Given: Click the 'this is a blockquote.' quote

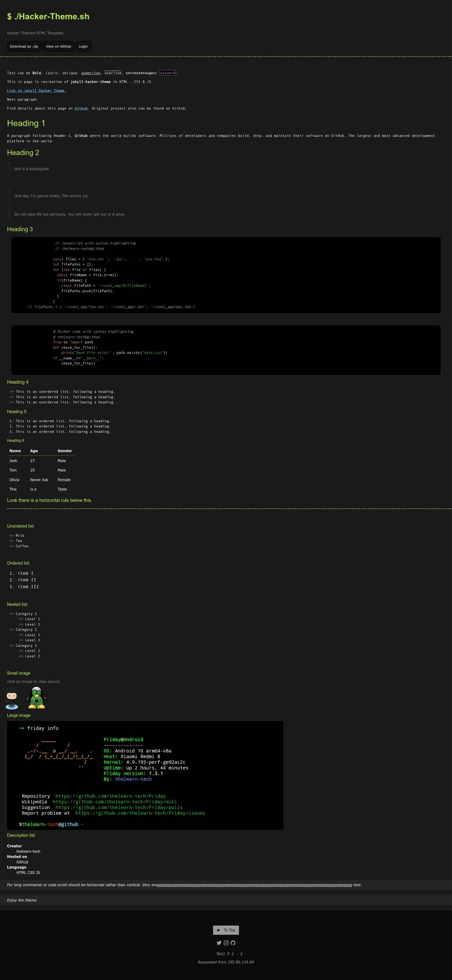Looking at the screenshot, I should (x=32, y=169).
